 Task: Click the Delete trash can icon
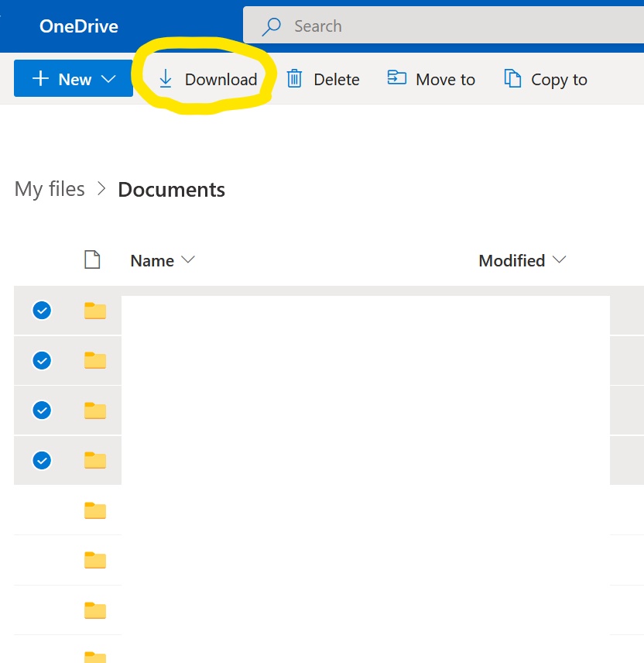294,79
